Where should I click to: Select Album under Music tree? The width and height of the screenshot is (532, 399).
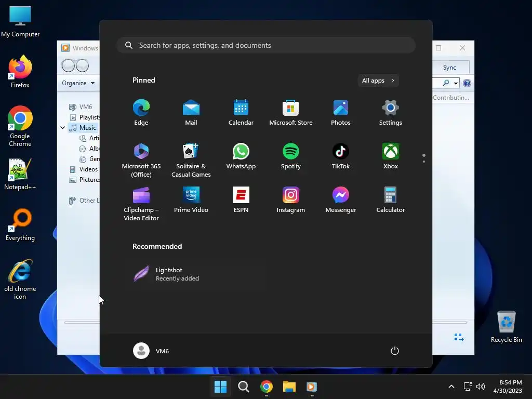tap(89, 149)
